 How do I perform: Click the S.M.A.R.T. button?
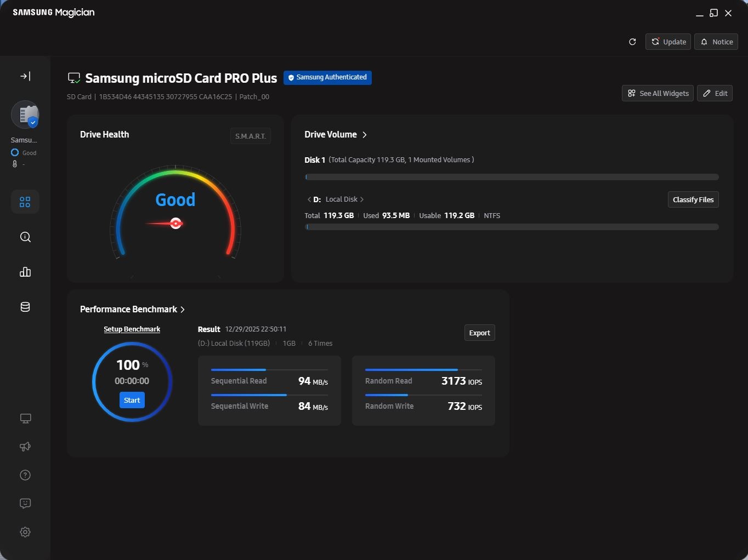tap(251, 136)
